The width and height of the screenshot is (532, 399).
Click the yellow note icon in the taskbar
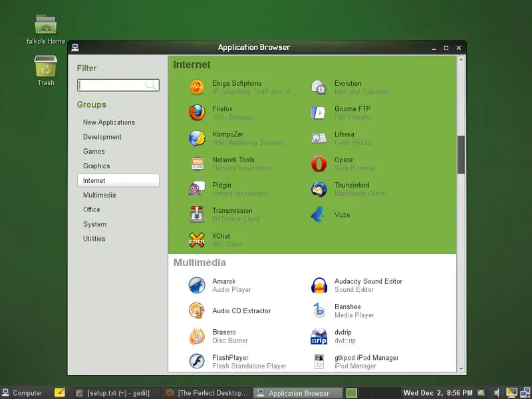(x=60, y=392)
